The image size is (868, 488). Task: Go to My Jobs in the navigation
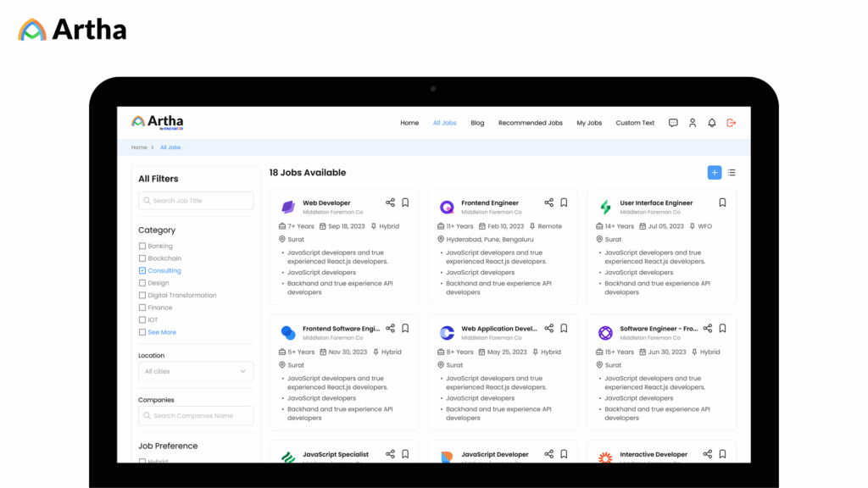(589, 123)
